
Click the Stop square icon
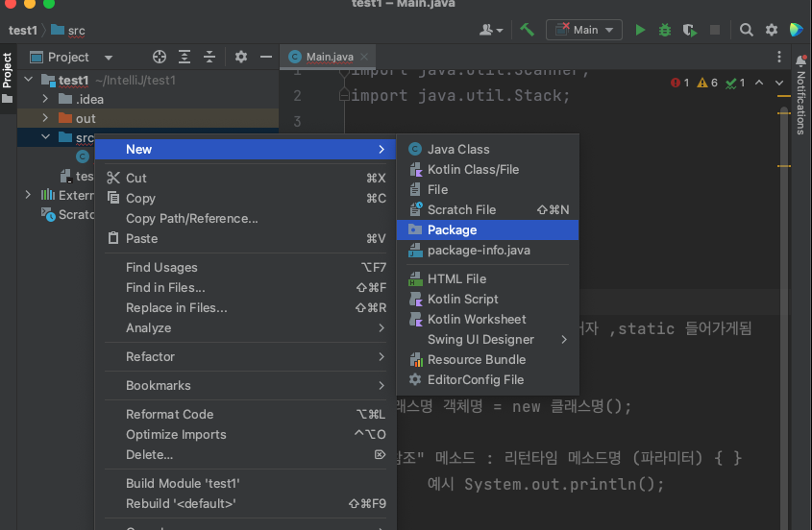point(715,30)
